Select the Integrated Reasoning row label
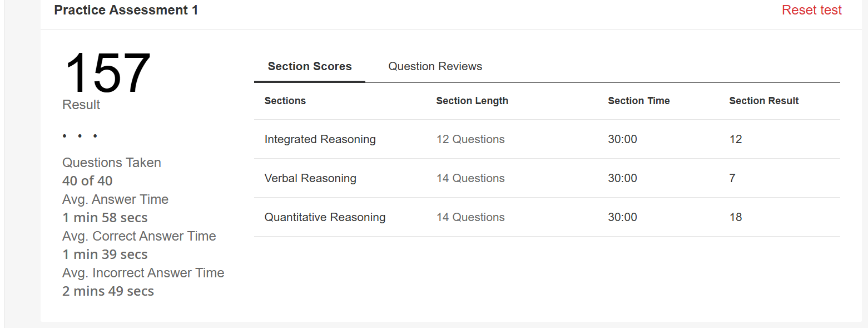 [x=320, y=139]
